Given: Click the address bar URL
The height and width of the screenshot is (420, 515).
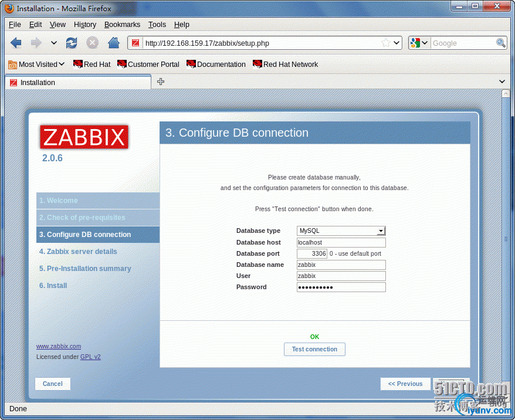Looking at the screenshot, I should (207, 43).
